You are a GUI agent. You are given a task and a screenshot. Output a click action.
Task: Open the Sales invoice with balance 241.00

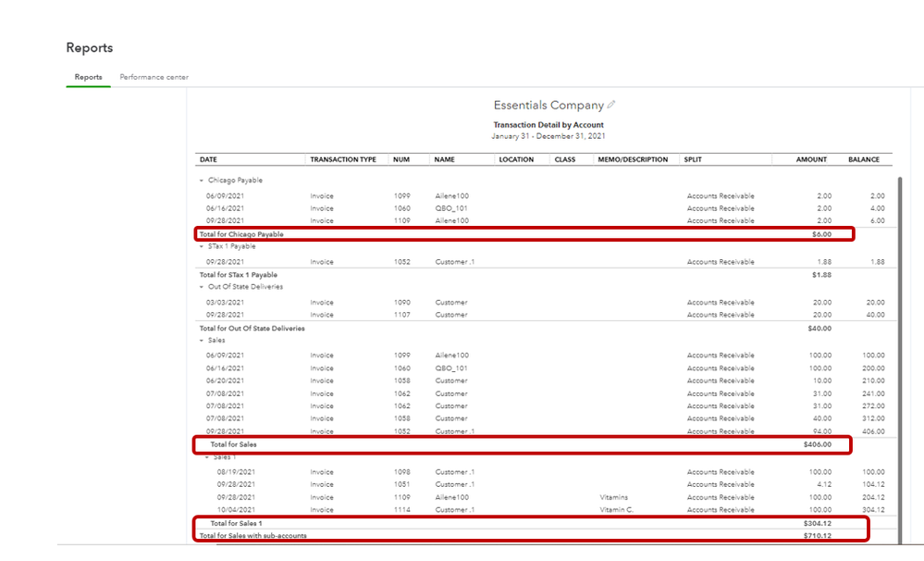click(545, 393)
